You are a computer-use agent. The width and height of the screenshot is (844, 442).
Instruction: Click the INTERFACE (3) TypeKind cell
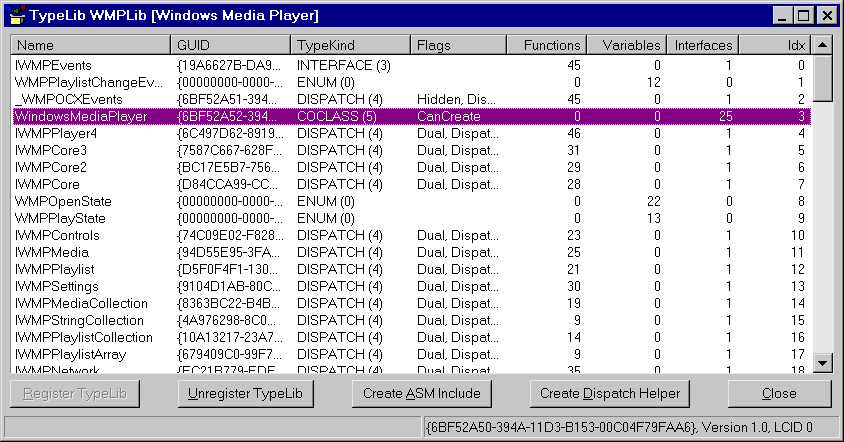(343, 66)
